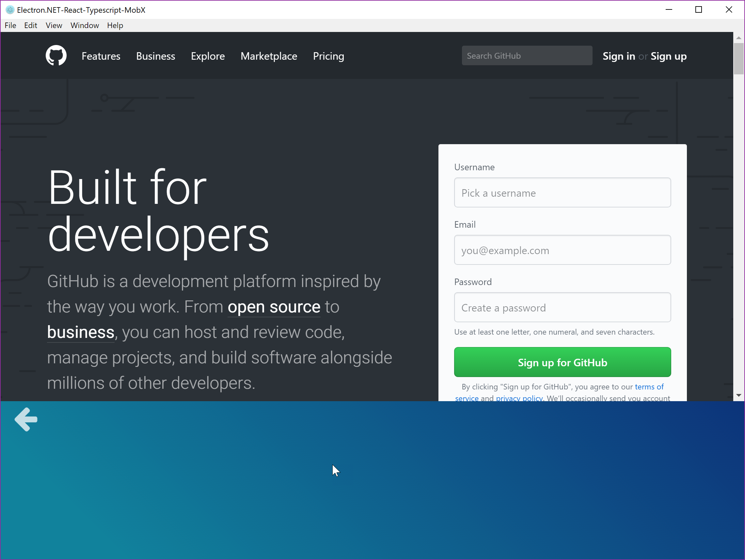Click the Pick a username field
Image resolution: width=745 pixels, height=560 pixels.
tap(562, 193)
